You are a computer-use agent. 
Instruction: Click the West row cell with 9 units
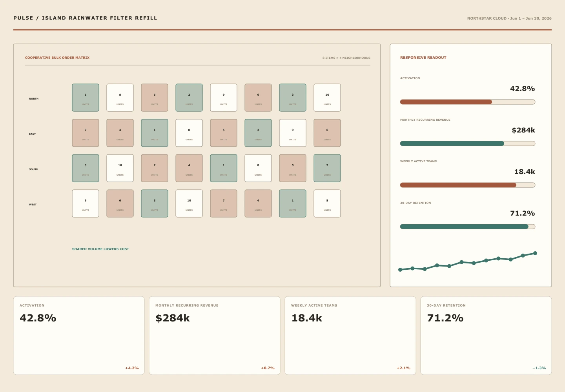(x=86, y=203)
